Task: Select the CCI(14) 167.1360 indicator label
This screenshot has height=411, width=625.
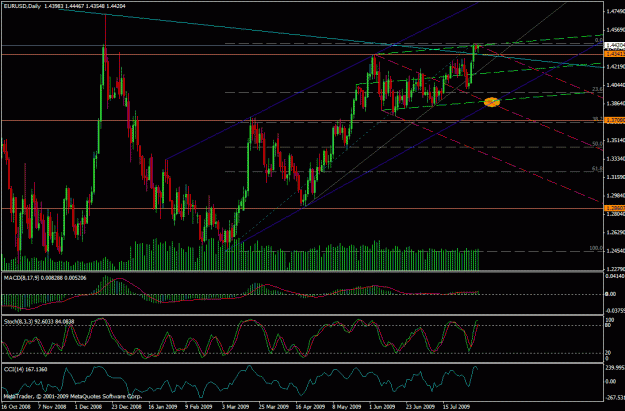Action: coord(25,370)
